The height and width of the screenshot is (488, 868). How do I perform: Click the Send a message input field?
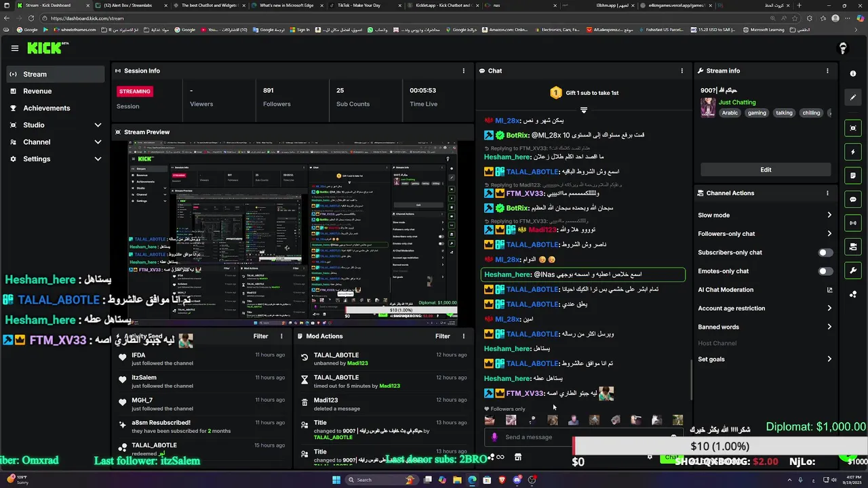pos(583,437)
